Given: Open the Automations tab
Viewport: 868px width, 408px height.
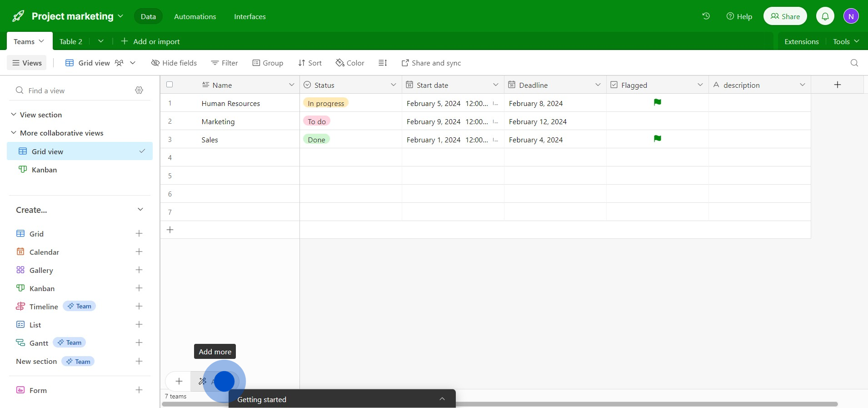Looking at the screenshot, I should pos(195,16).
